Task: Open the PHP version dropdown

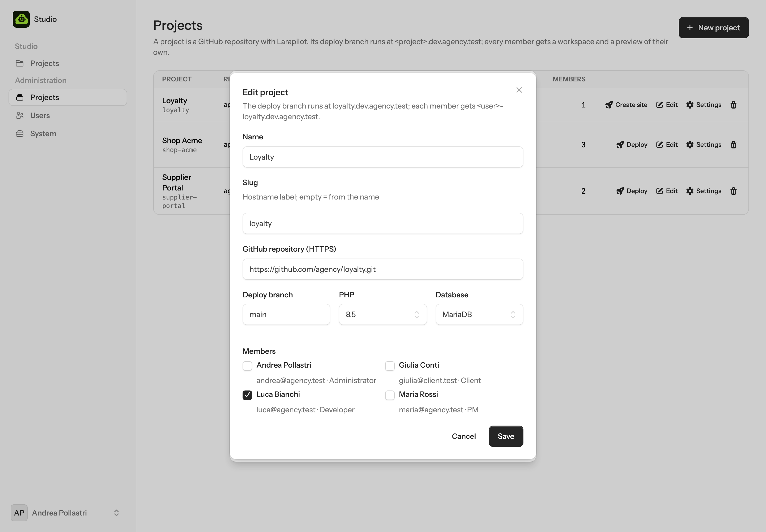Action: click(383, 314)
